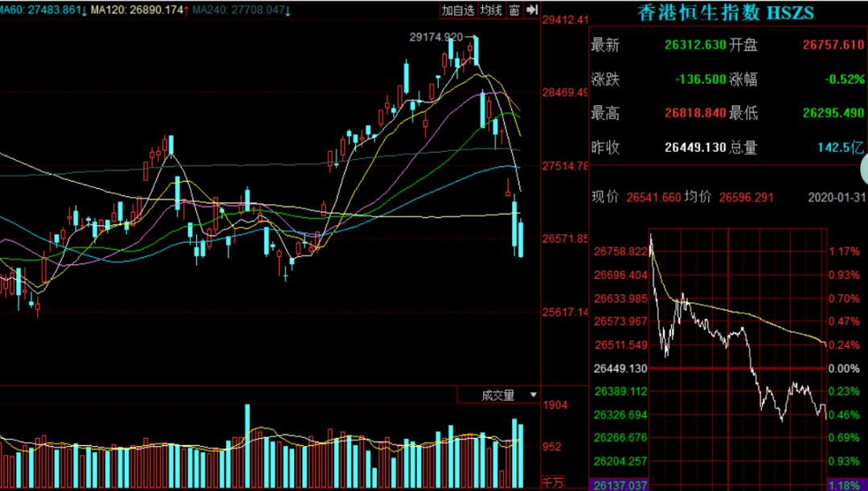This screenshot has width=868, height=491.
Task: Click the 最高 value 26818.840
Action: 695,113
